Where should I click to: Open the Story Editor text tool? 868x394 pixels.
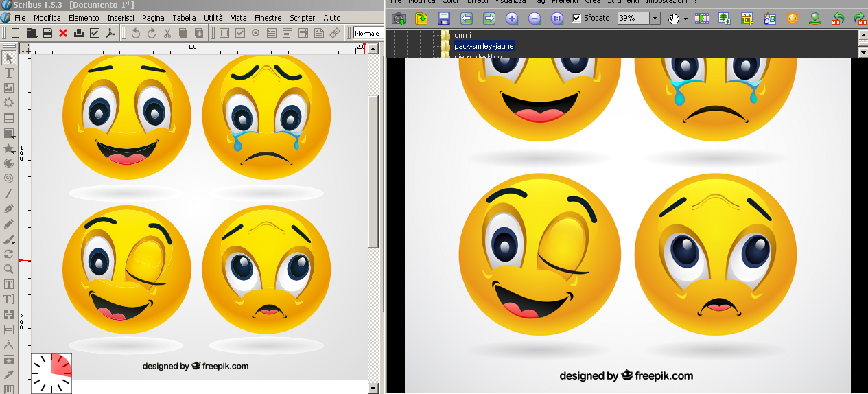pyautogui.click(x=9, y=299)
